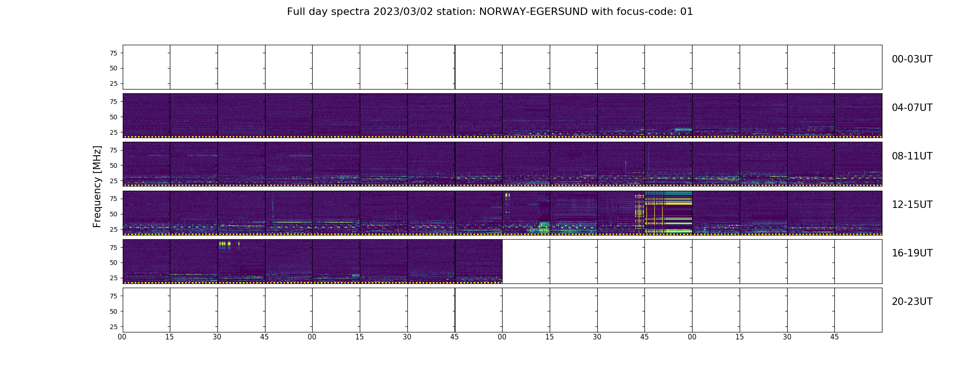Click the '50' tick of the 04-07UT row
This screenshot has width=980, height=373.
[113, 117]
